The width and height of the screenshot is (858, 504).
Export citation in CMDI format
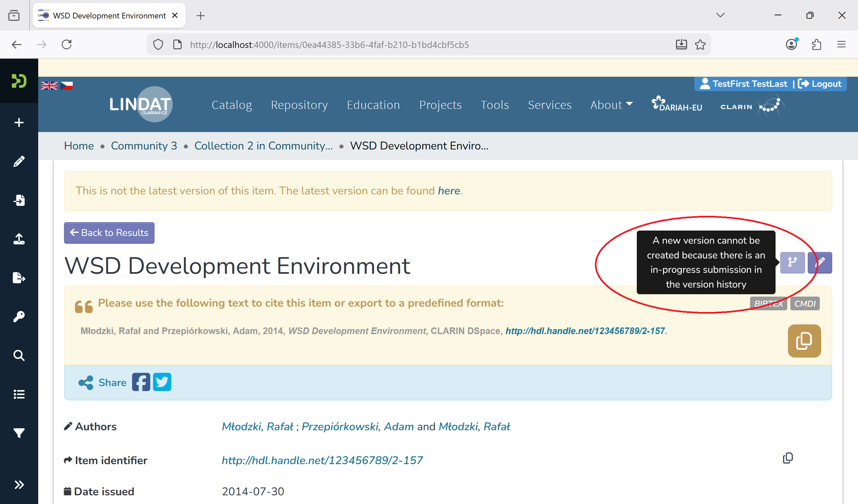pyautogui.click(x=805, y=303)
